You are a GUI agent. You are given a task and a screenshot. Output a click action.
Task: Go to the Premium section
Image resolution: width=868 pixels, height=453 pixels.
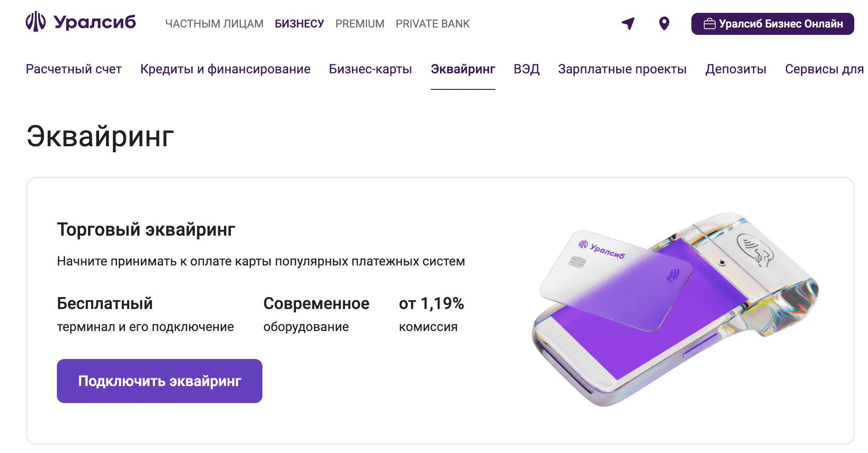(360, 24)
